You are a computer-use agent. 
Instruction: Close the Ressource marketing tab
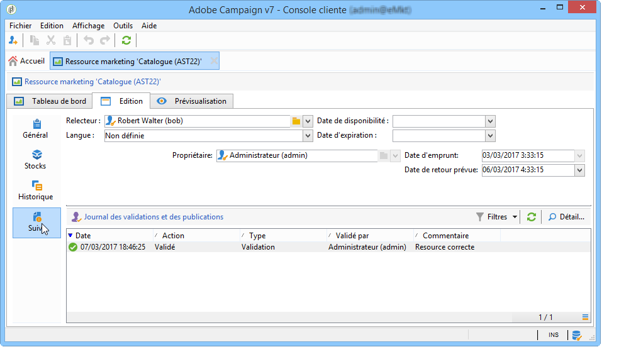[214, 61]
